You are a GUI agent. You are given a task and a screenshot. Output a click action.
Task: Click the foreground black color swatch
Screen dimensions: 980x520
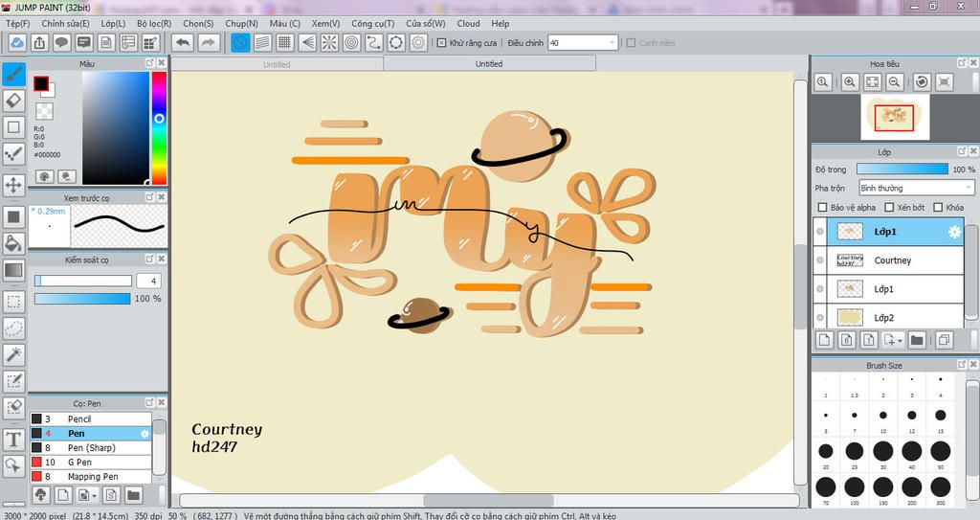tap(41, 83)
